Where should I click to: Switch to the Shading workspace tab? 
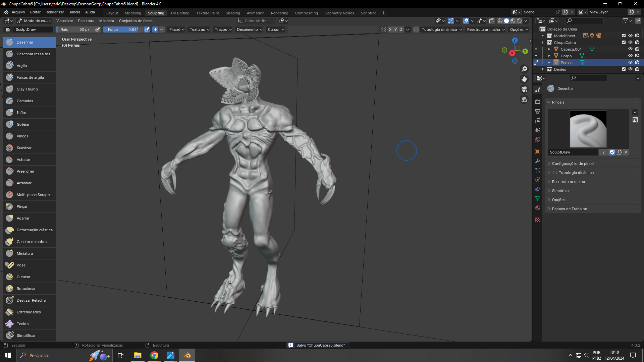pos(232,13)
